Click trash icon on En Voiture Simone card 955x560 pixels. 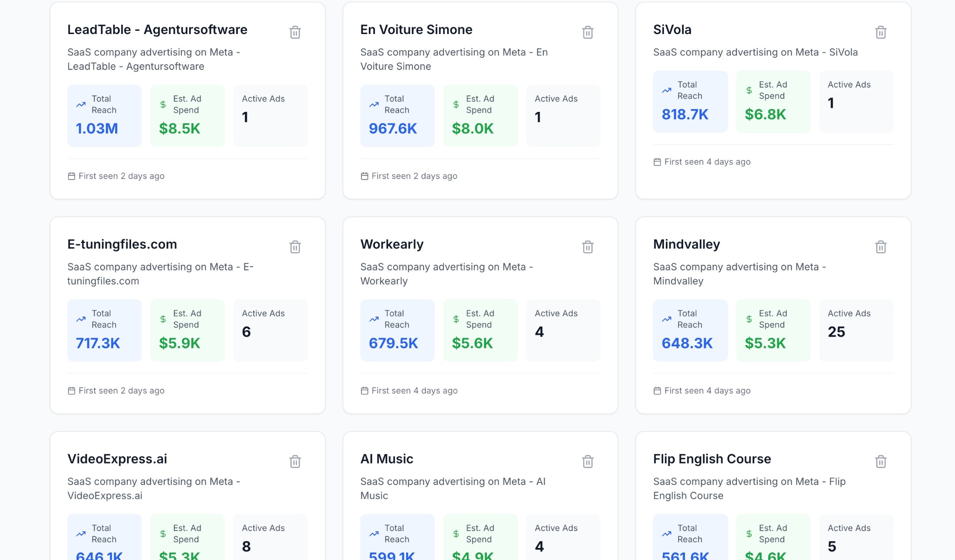click(588, 32)
